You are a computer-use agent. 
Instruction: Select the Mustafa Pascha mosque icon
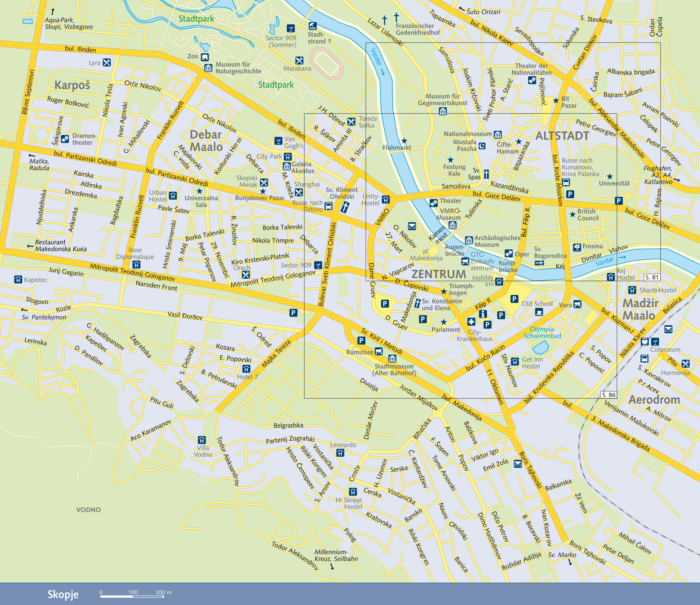(482, 146)
